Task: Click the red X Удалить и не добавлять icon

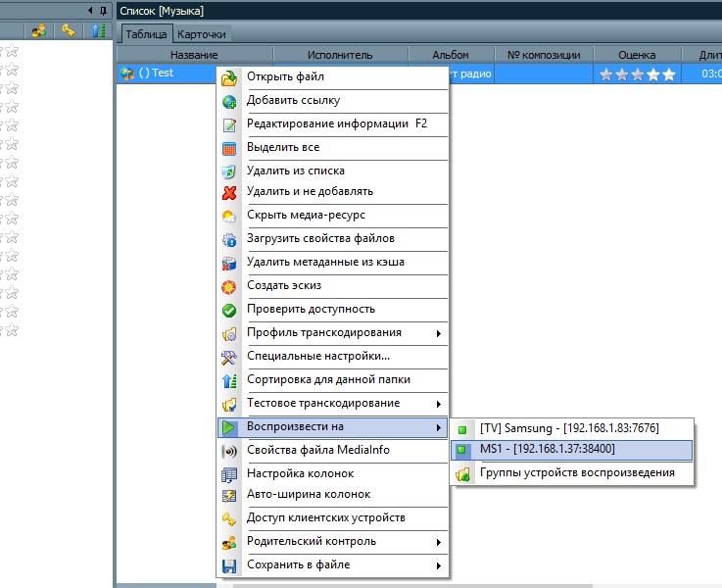Action: pos(229,193)
